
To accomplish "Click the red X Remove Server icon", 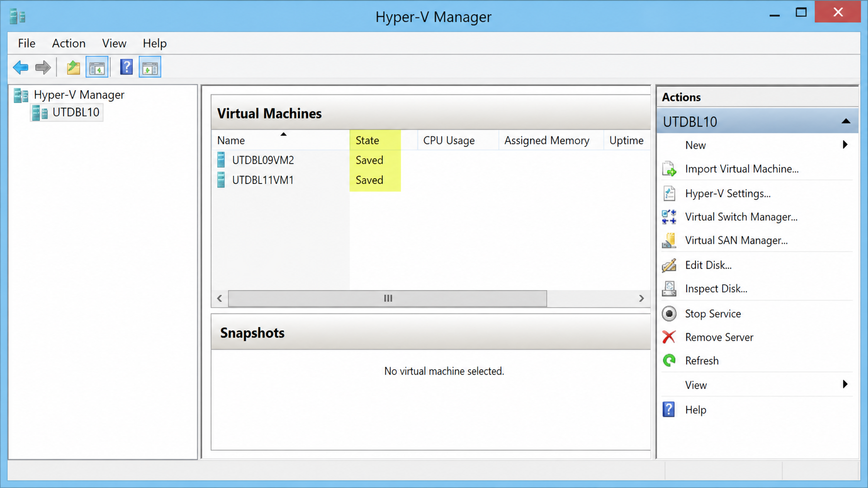I will click(x=669, y=337).
